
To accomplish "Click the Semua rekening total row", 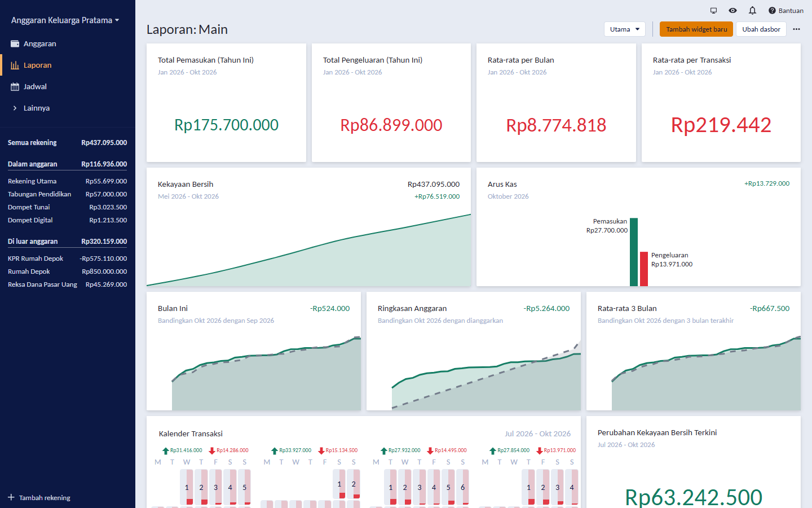I will 68,143.
